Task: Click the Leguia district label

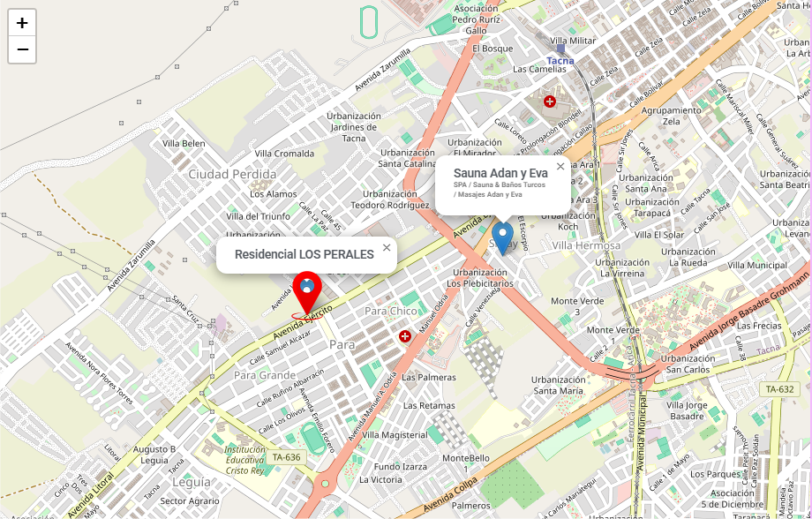Action: [x=192, y=482]
